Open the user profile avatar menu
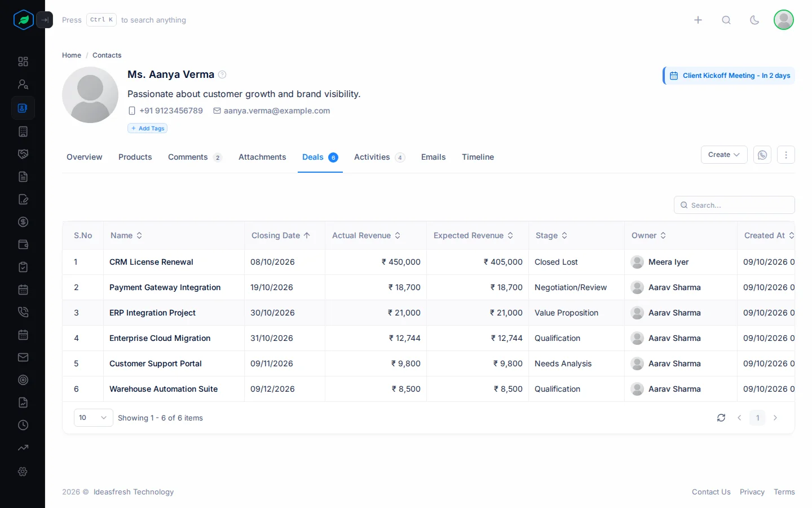The height and width of the screenshot is (508, 812). pyautogui.click(x=784, y=20)
